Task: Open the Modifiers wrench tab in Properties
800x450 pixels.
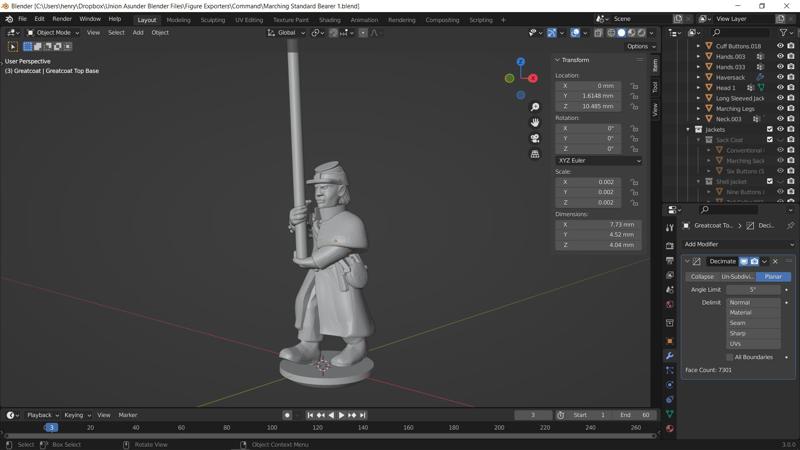Action: tap(669, 356)
